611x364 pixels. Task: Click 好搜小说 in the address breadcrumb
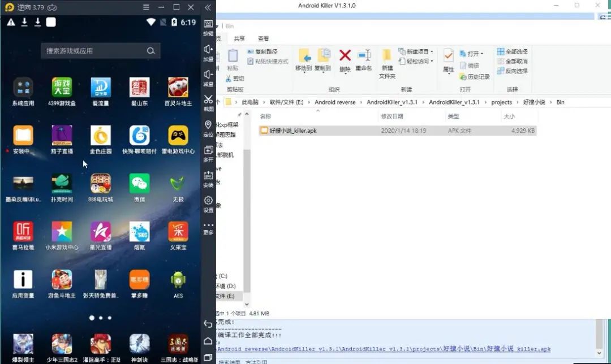534,102
